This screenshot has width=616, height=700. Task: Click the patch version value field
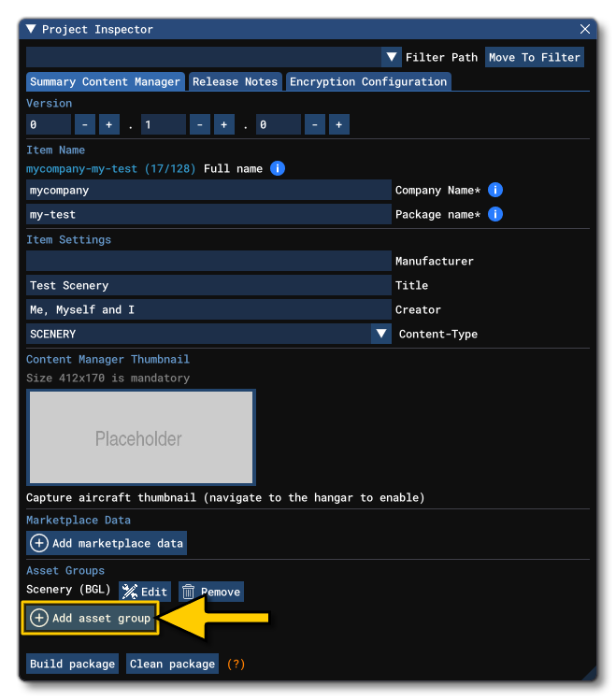coord(279,124)
